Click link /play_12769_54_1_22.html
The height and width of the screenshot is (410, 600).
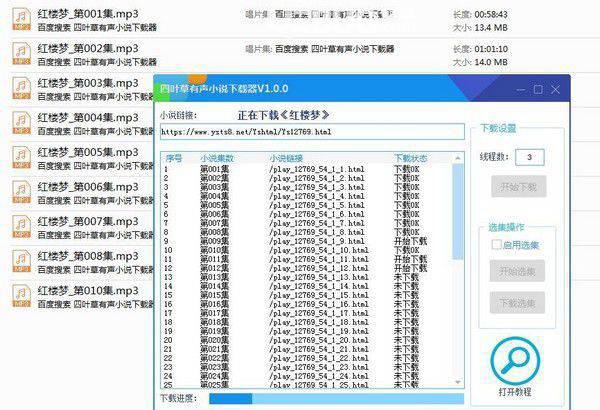tap(319, 358)
